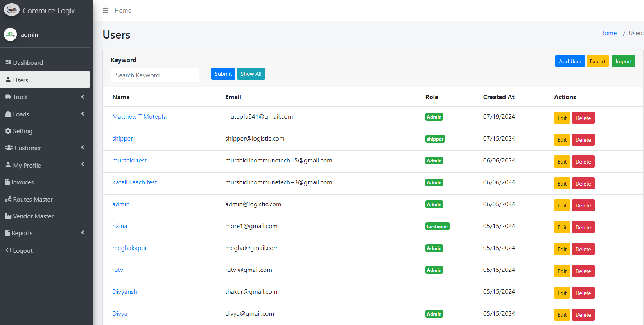Expand the Customer submenu chevron
Viewport: 644px width, 325px height.
tap(83, 148)
